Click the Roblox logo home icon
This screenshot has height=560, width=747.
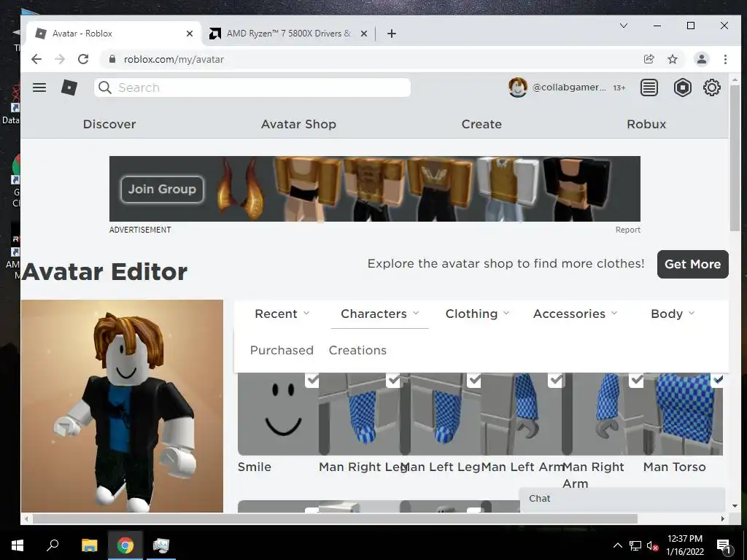[x=69, y=87]
